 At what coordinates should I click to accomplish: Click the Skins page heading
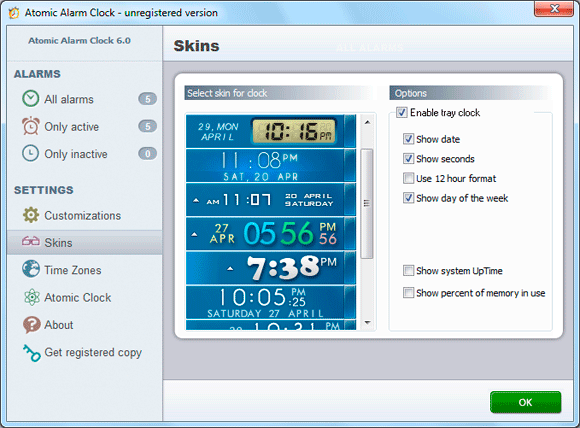(x=196, y=46)
